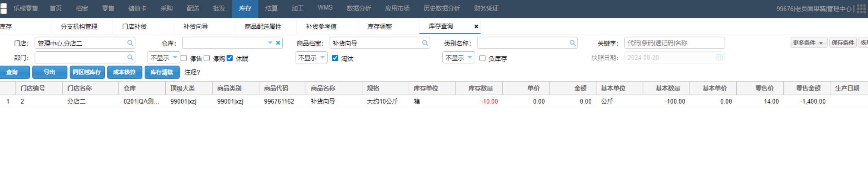Sort by the 商品代码 column header
The width and height of the screenshot is (868, 188).
pyautogui.click(x=283, y=88)
